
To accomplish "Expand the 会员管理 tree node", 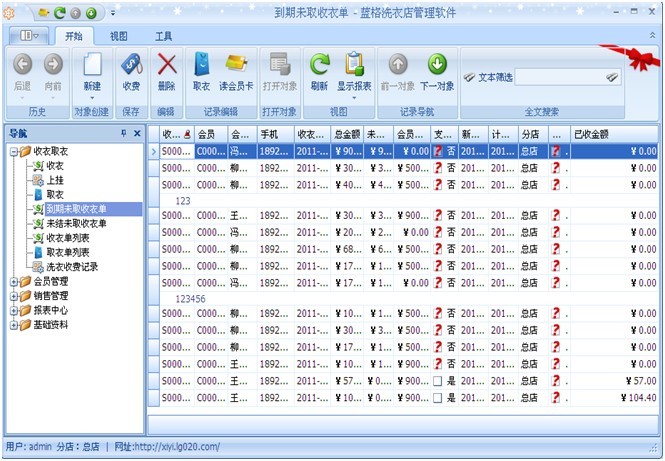I will pos(14,282).
